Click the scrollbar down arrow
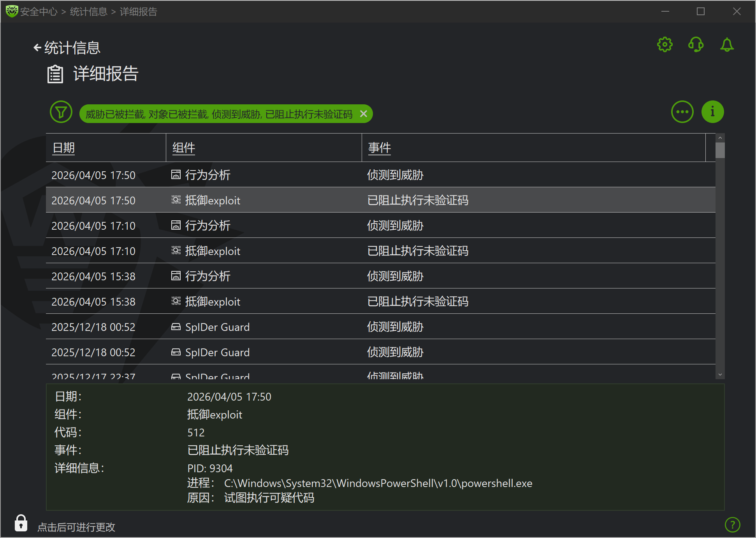Image resolution: width=756 pixels, height=538 pixels. click(x=720, y=374)
